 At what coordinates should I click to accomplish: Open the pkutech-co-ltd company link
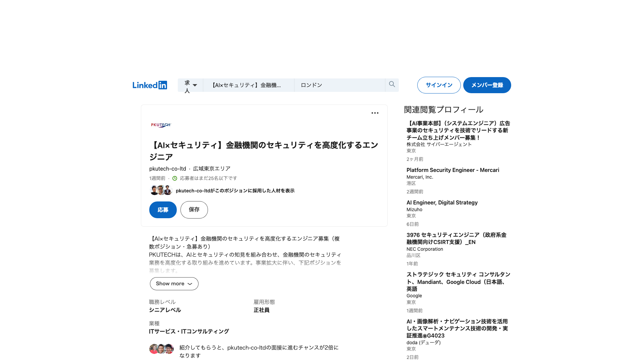[168, 169]
